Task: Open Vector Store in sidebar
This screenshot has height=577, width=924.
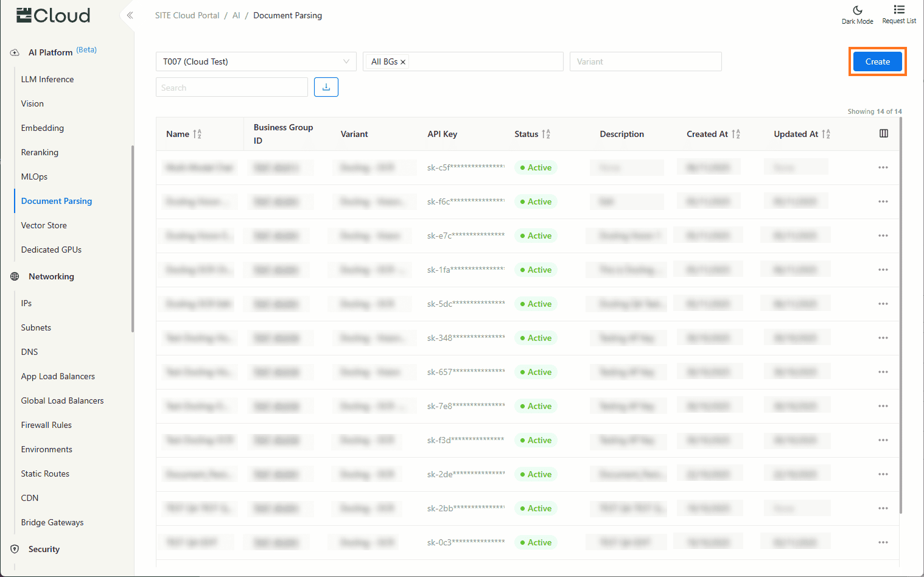Action: [44, 225]
